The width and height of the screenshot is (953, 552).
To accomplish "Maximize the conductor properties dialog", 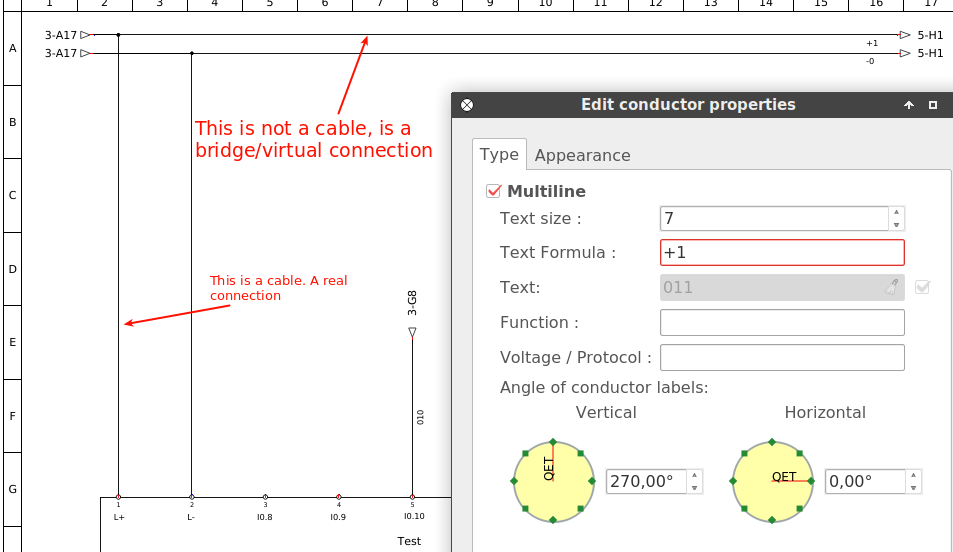I will [933, 105].
